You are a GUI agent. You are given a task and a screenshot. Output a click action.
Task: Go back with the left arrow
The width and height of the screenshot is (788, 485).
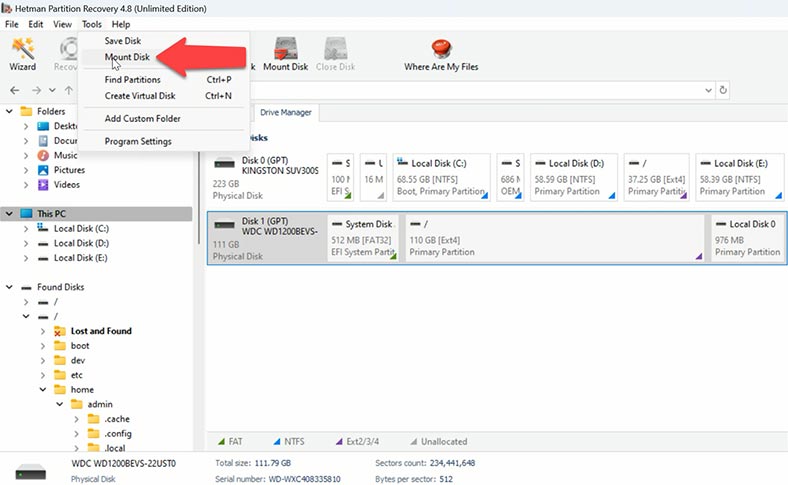pos(15,90)
